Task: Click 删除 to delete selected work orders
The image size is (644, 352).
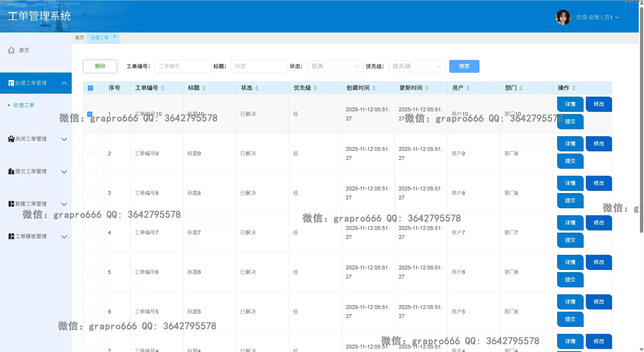Action: click(100, 66)
